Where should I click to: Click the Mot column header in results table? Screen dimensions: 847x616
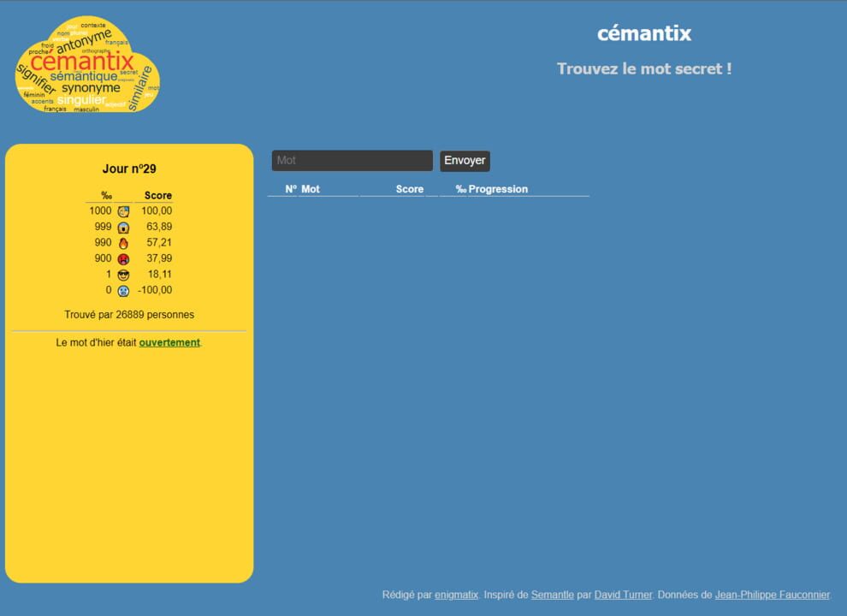pos(311,189)
